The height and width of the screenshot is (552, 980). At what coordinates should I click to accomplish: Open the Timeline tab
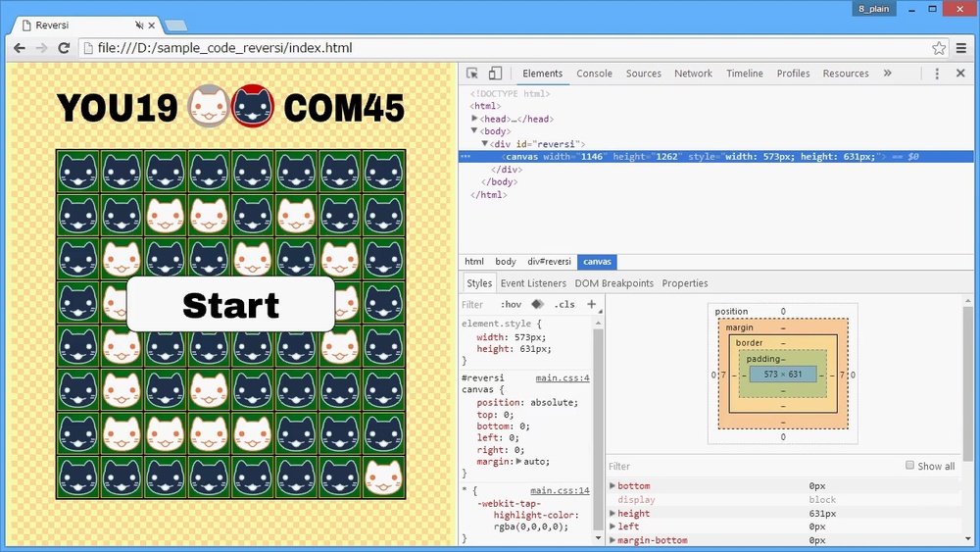745,74
